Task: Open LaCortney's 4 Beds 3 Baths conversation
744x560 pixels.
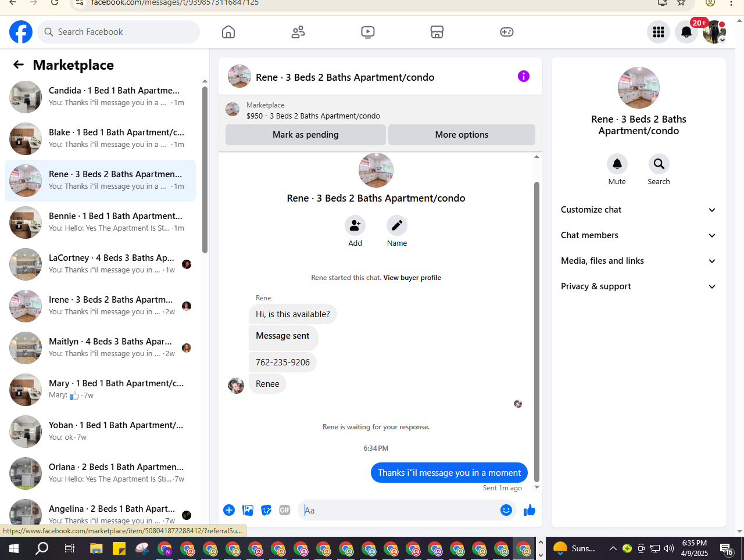Action: 100,264
